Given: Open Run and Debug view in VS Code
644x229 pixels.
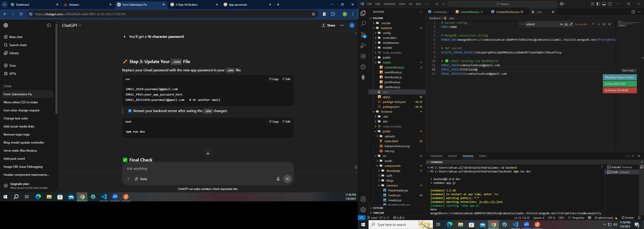Looking at the screenshot, I should 363,45.
